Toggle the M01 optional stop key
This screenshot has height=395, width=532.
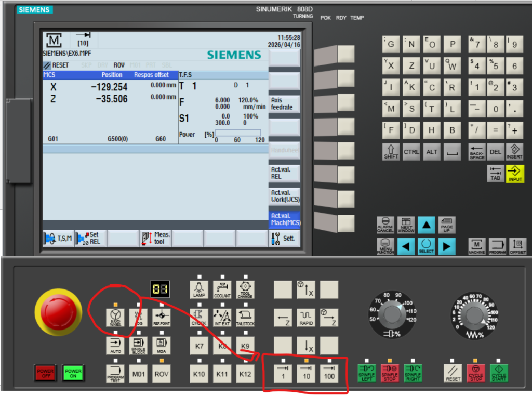[x=138, y=374]
